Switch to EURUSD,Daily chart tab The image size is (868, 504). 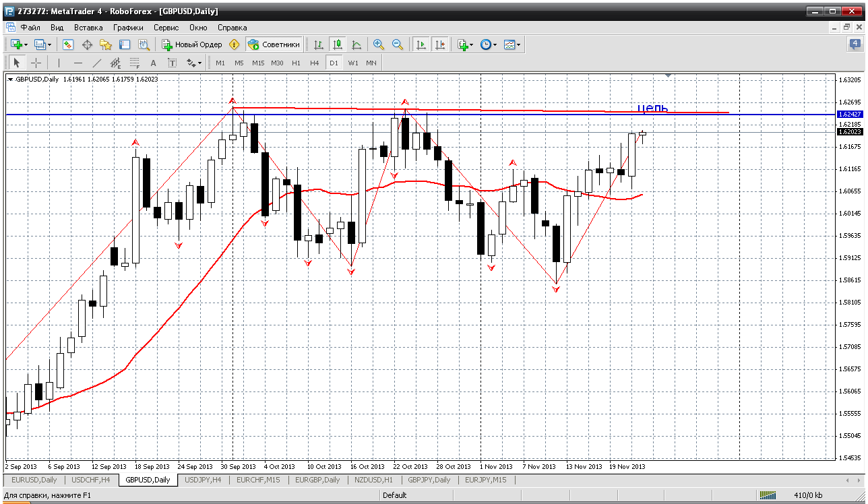[x=34, y=480]
